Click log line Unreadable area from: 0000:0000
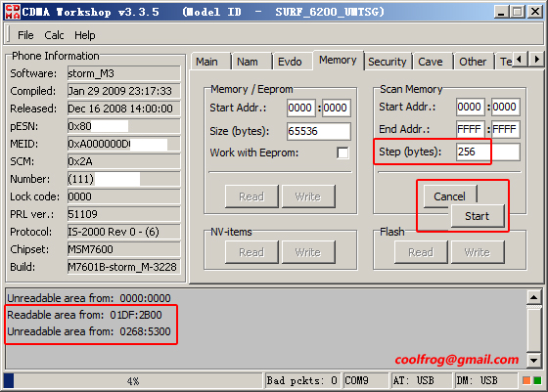 tap(89, 298)
